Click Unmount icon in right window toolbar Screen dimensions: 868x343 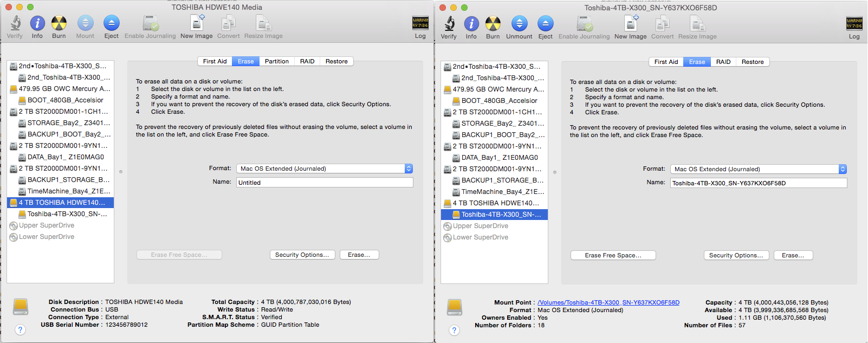[519, 24]
